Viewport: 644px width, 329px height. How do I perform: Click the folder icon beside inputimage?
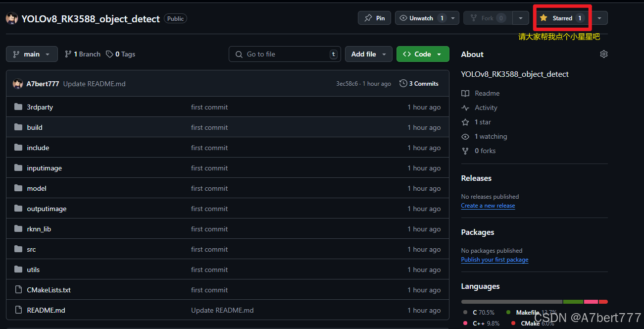(x=18, y=168)
